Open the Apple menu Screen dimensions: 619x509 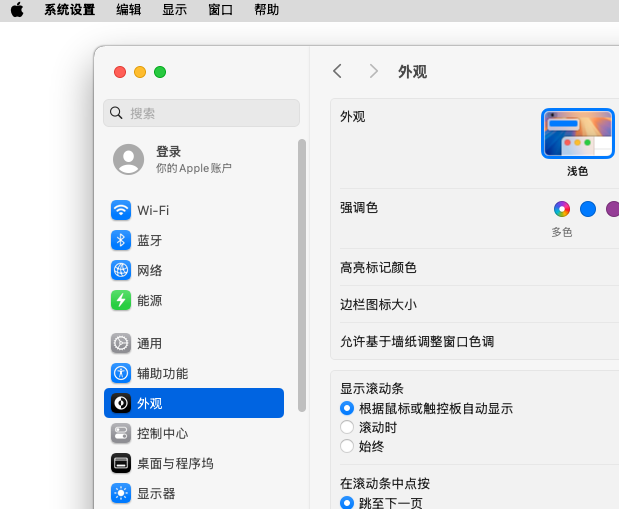(x=17, y=9)
